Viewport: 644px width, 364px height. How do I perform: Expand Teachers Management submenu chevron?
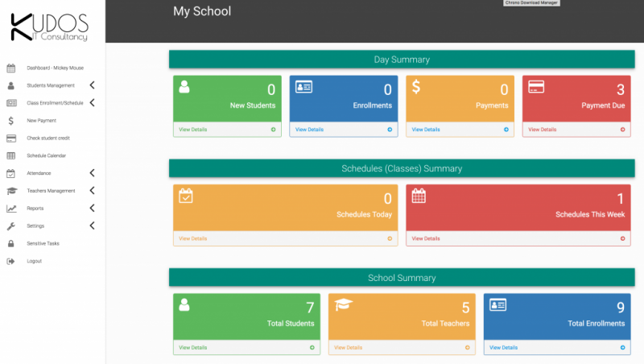point(92,191)
